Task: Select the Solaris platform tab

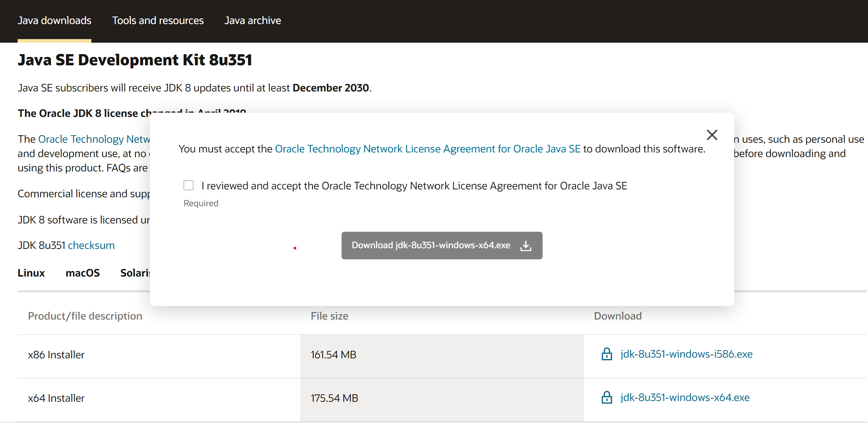Action: click(135, 273)
